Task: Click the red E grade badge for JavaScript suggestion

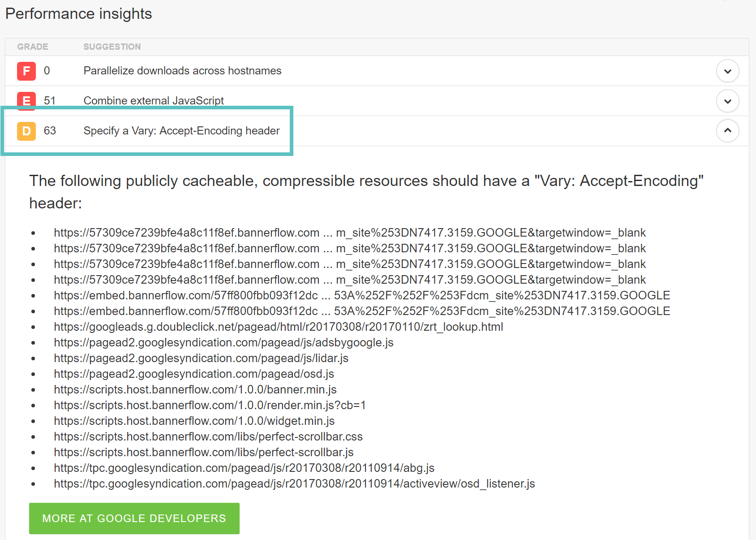Action: coord(26,101)
